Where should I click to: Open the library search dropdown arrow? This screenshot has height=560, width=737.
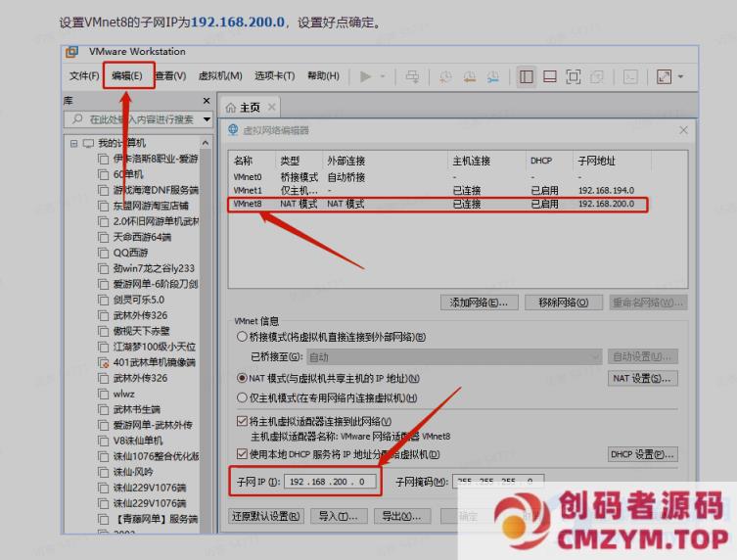[x=207, y=119]
